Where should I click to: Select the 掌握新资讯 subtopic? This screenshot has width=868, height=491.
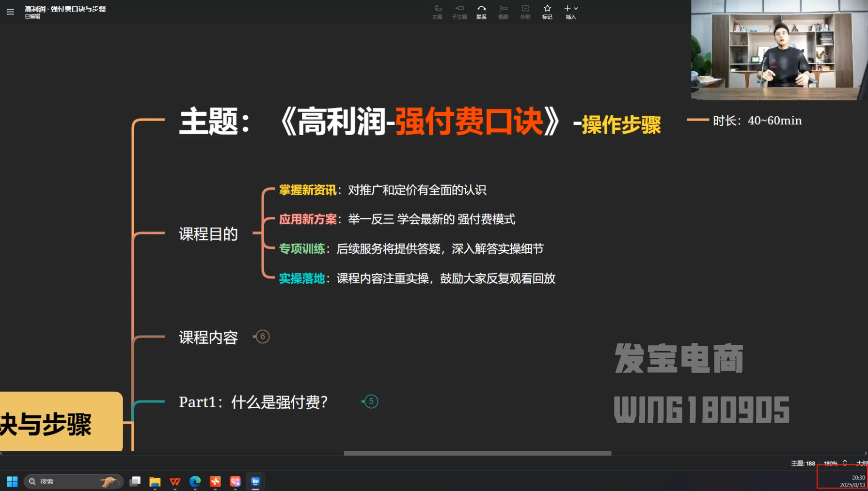(308, 190)
